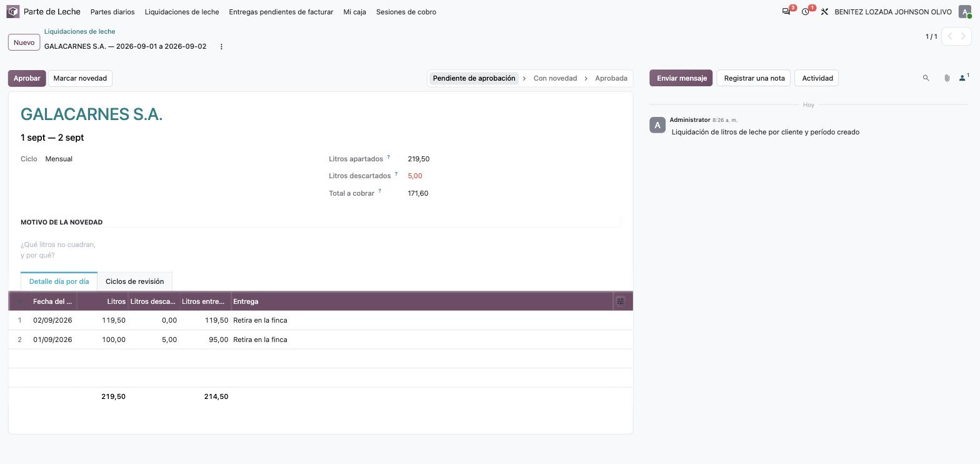
Task: Show help tooltip for Total a cobrar
Action: coord(379,191)
